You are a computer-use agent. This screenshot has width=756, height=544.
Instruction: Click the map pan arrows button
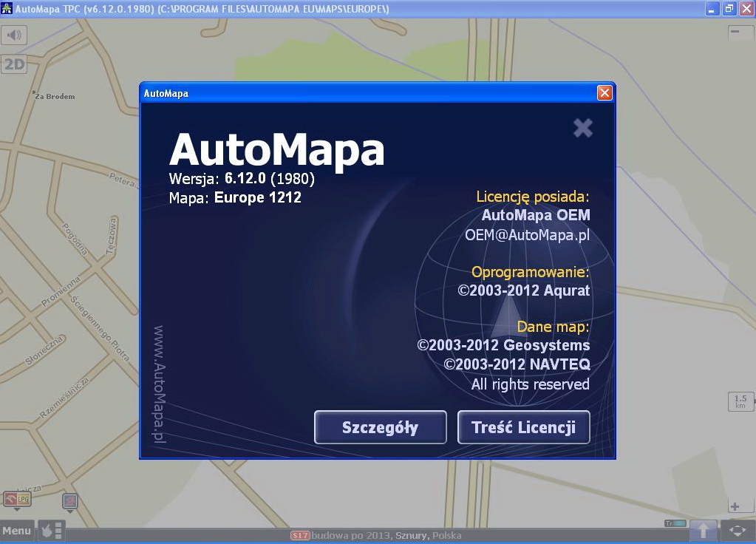tap(738, 531)
